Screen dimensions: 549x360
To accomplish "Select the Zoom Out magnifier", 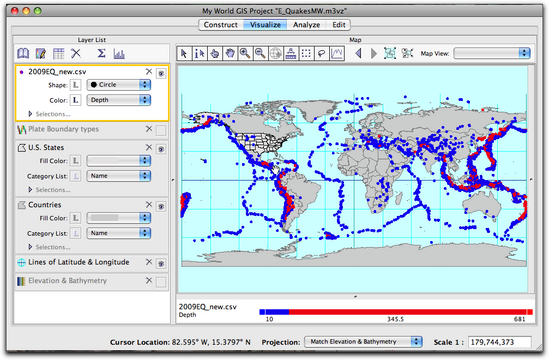I will click(x=260, y=54).
